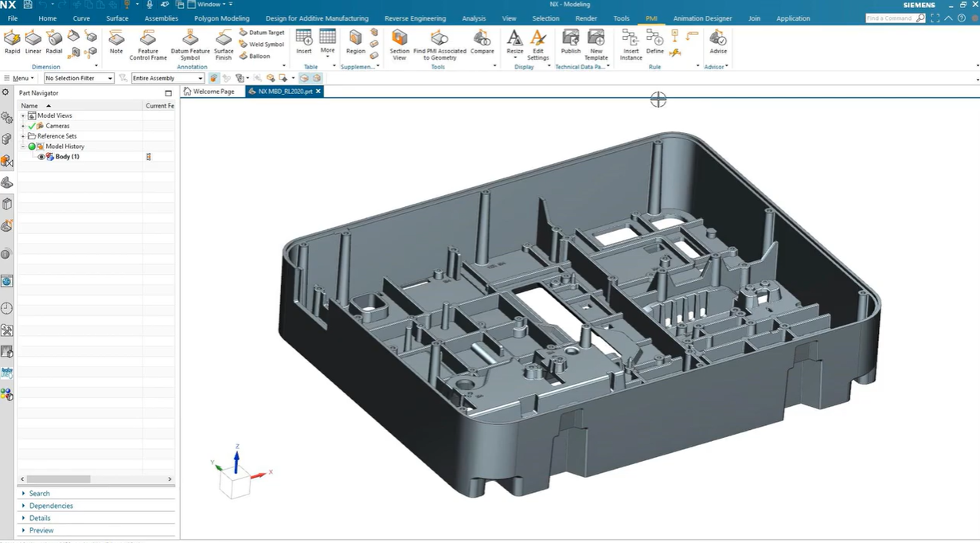
Task: Create a Datum Feature Symbol
Action: [x=190, y=45]
